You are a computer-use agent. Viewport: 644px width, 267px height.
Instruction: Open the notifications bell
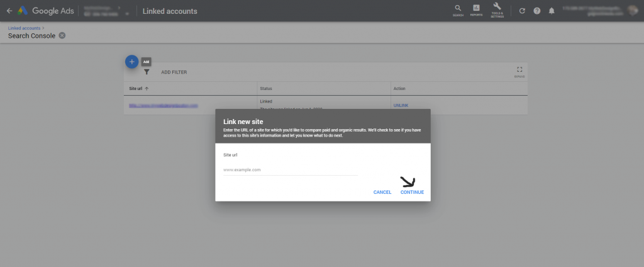coord(552,11)
